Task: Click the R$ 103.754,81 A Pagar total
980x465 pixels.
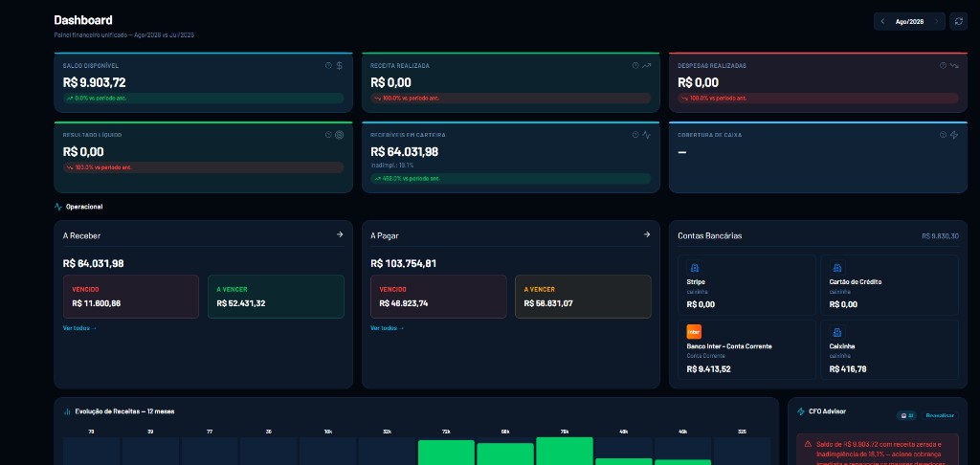Action: [x=403, y=264]
